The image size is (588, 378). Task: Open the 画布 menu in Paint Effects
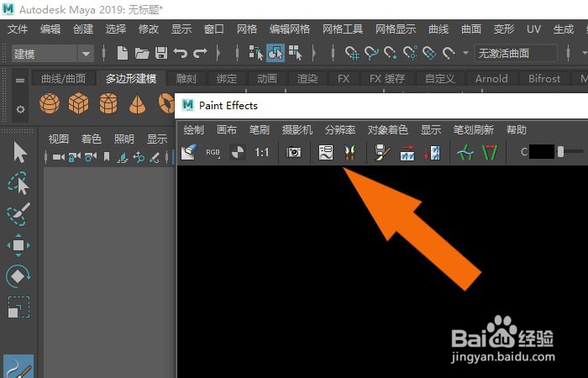(227, 129)
